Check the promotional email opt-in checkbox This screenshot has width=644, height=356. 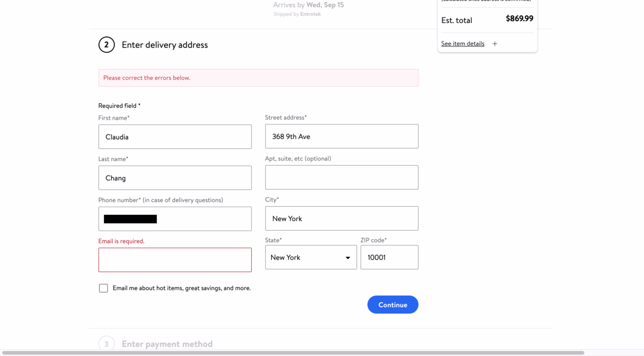(x=103, y=288)
